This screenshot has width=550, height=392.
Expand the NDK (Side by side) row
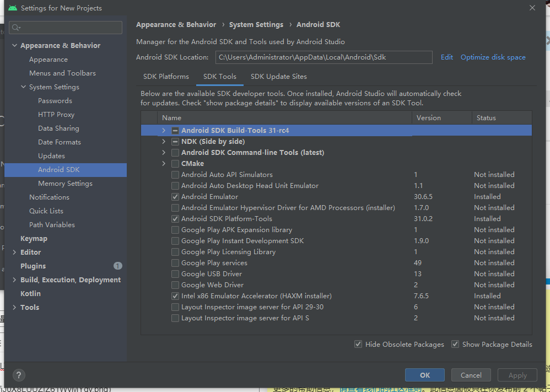[164, 142]
